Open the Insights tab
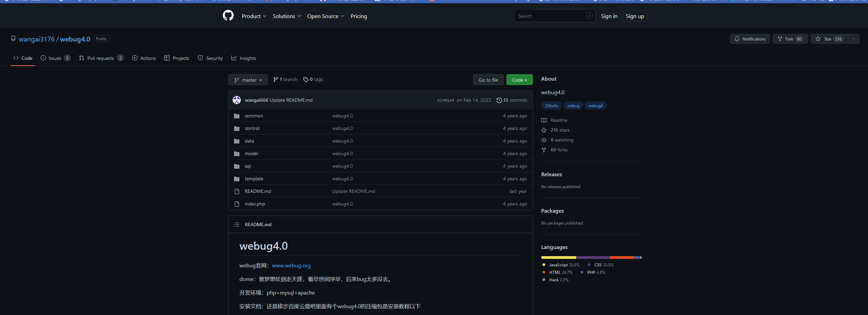Screen dimensions: 868x315 (244, 58)
